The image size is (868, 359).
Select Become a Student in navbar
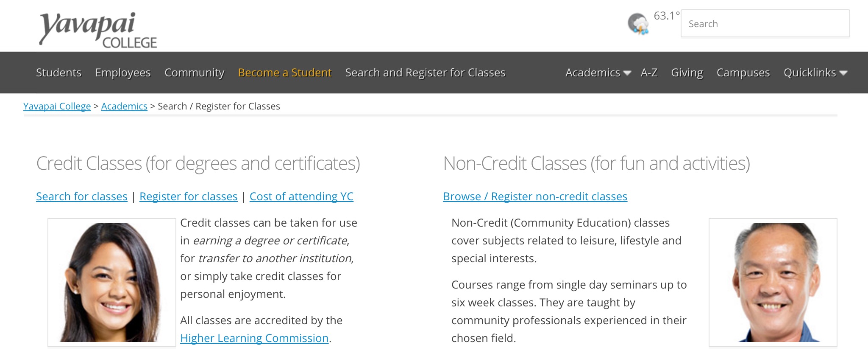[285, 73]
